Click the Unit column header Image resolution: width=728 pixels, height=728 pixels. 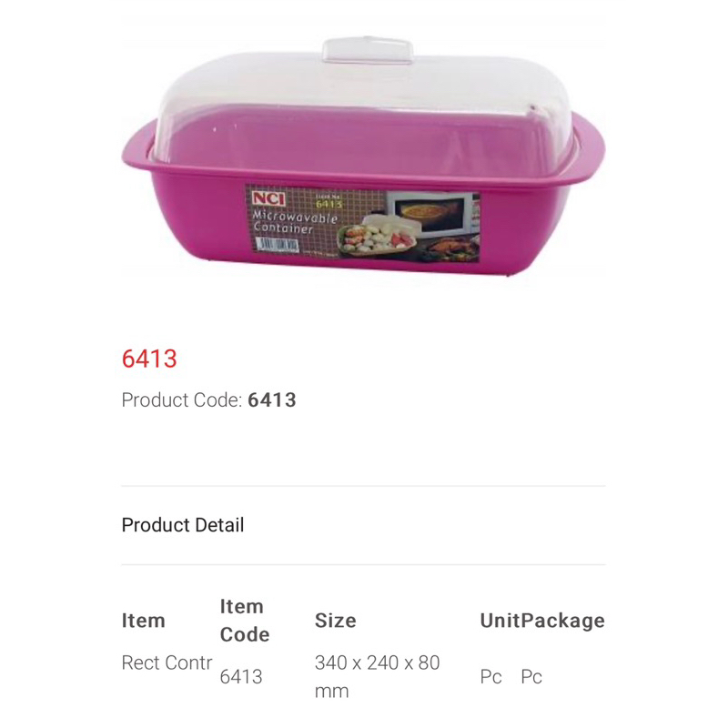tap(500, 621)
